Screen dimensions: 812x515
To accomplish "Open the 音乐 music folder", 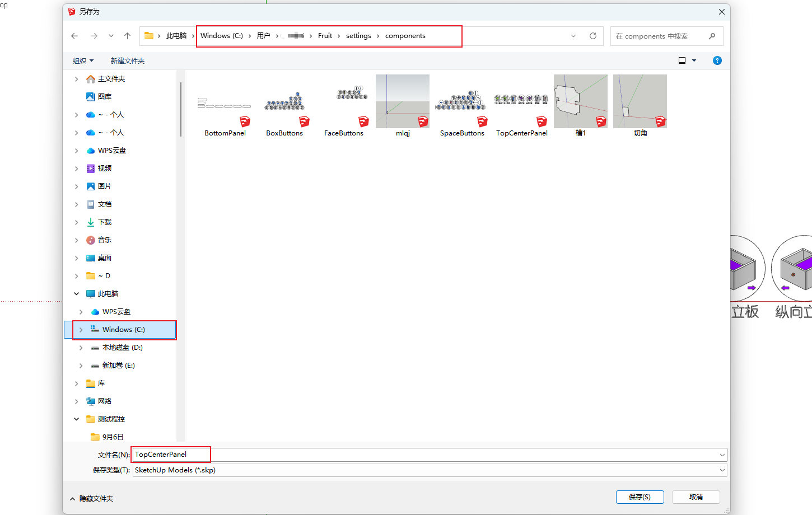I will point(104,240).
